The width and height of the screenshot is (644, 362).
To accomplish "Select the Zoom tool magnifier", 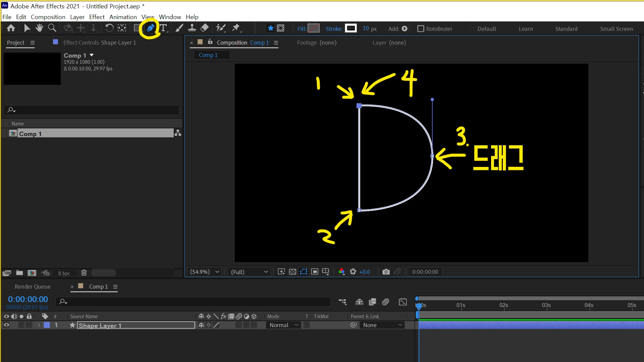I will (x=52, y=28).
